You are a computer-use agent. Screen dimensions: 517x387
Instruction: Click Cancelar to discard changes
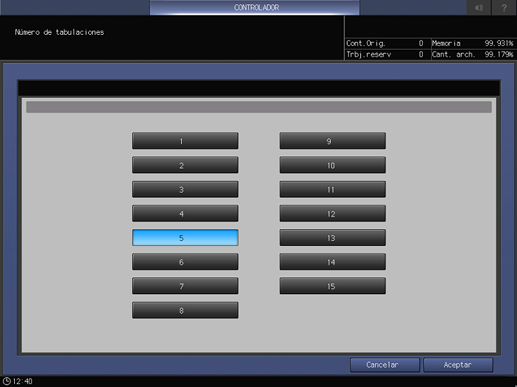pos(385,365)
